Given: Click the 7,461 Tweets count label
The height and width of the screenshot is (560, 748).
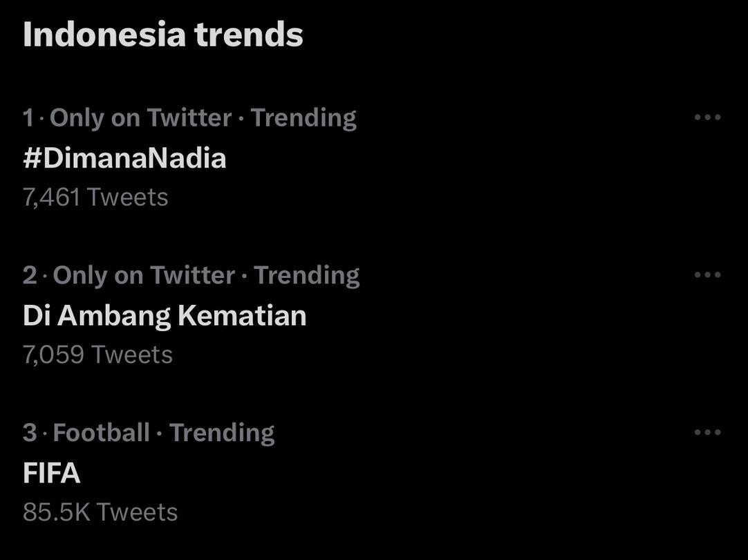Looking at the screenshot, I should [x=95, y=196].
